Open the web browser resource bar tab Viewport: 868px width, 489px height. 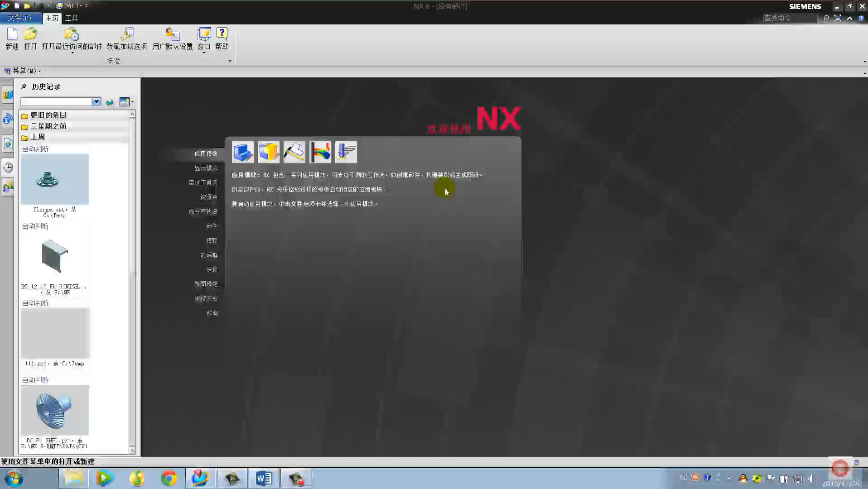pos(8,144)
